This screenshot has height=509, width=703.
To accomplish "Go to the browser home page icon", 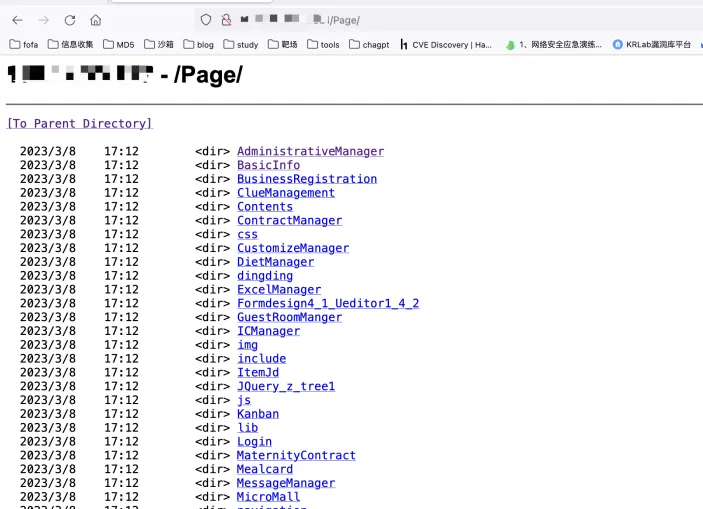I will (x=95, y=20).
